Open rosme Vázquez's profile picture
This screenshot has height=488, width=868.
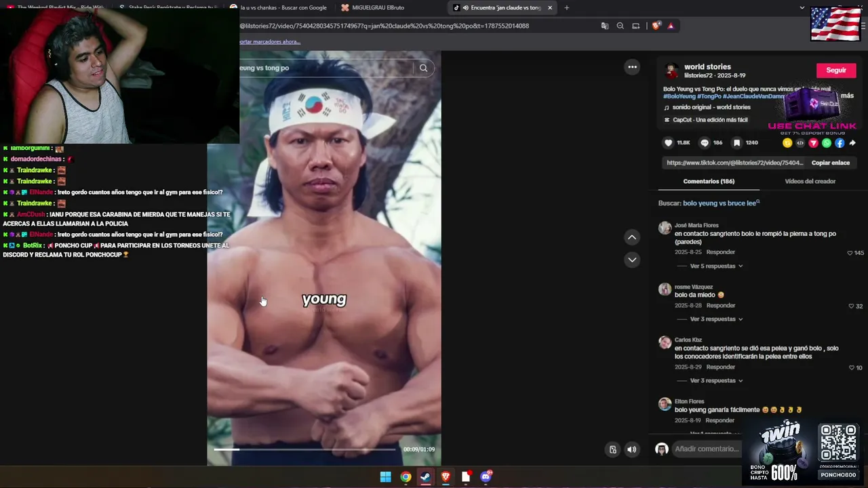pyautogui.click(x=665, y=289)
